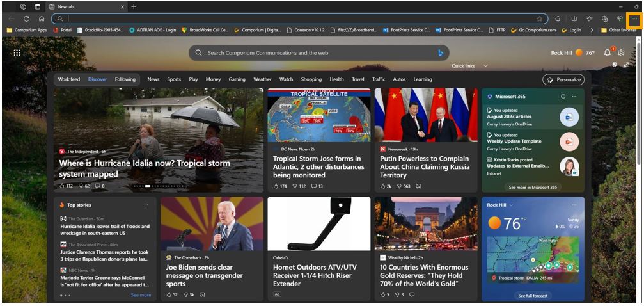Open the Sports category
This screenshot has height=306, width=644.
(174, 79)
